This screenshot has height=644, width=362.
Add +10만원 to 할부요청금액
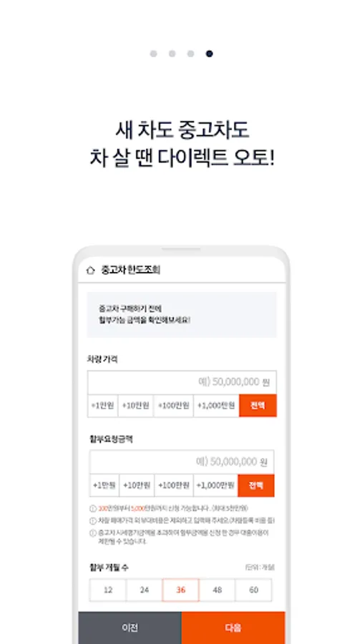click(137, 485)
